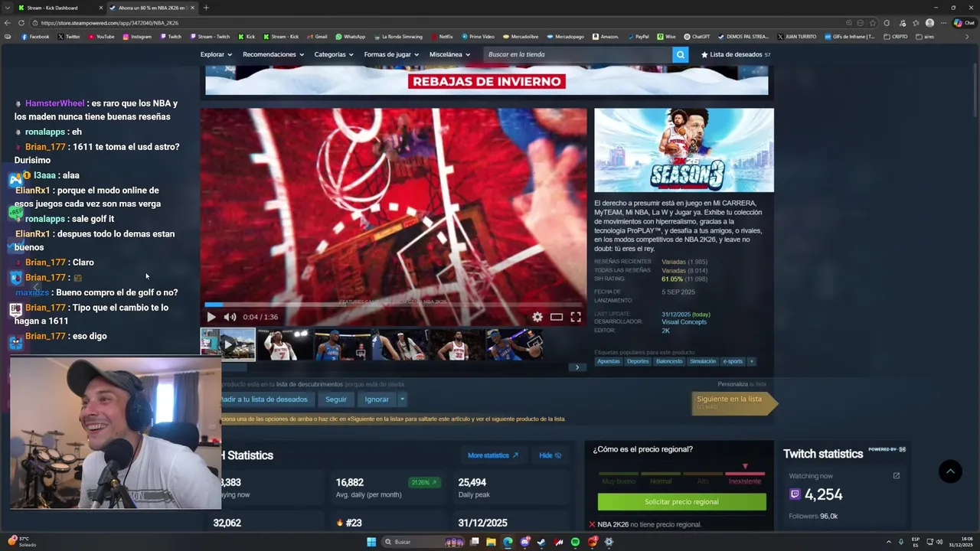Screen dimensions: 980x551
Task: Expand the Formas de jugar menu
Action: tap(392, 54)
